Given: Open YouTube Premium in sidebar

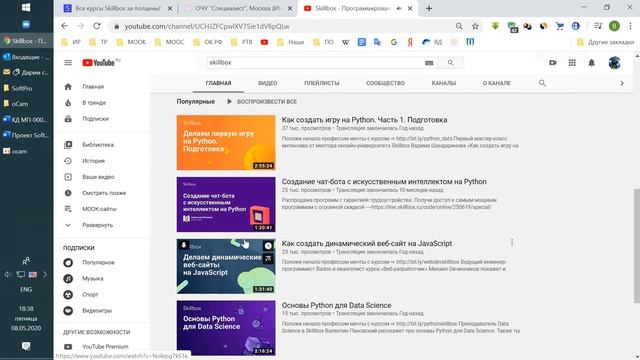Looking at the screenshot, I should 105,347.
